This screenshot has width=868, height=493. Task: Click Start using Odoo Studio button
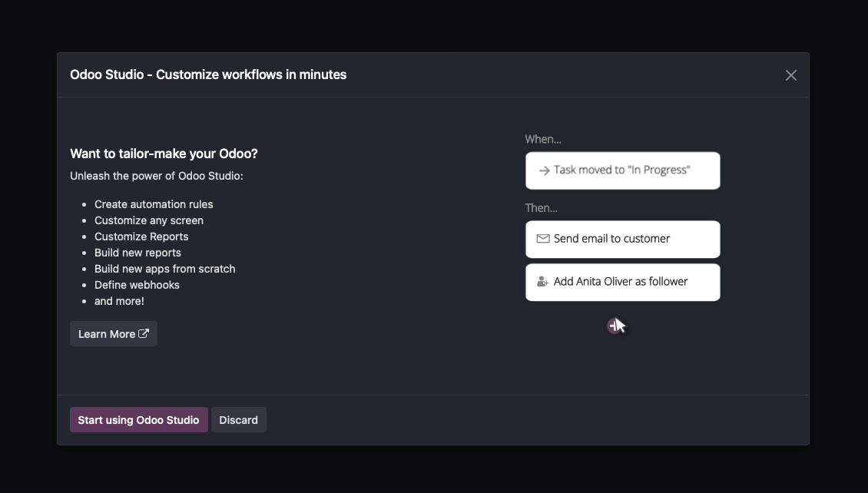[x=139, y=420]
